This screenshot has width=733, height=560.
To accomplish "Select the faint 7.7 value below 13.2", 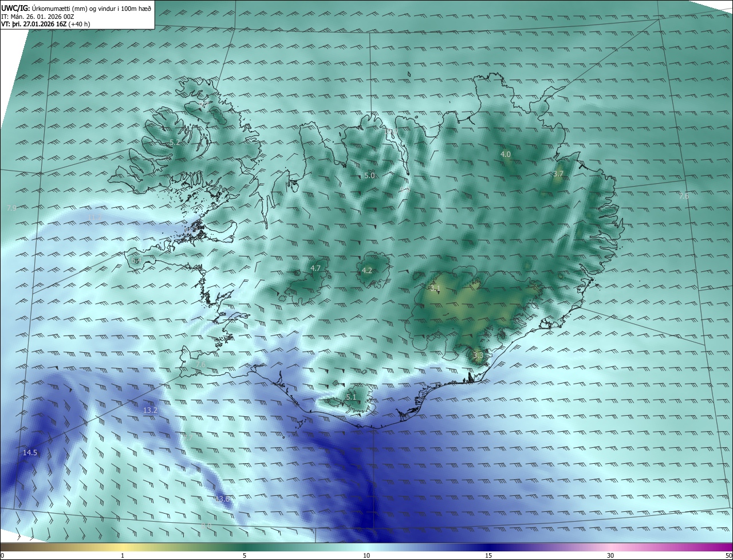I will coord(188,436).
